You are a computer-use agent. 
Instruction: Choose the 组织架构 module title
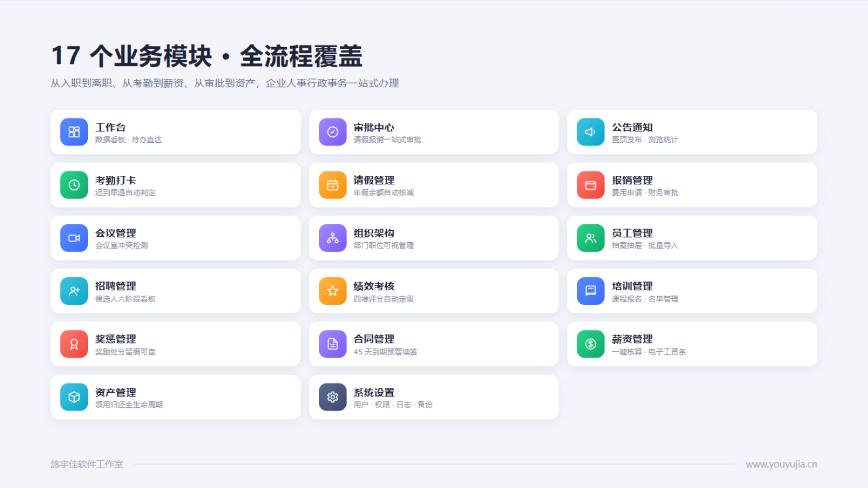tap(374, 233)
